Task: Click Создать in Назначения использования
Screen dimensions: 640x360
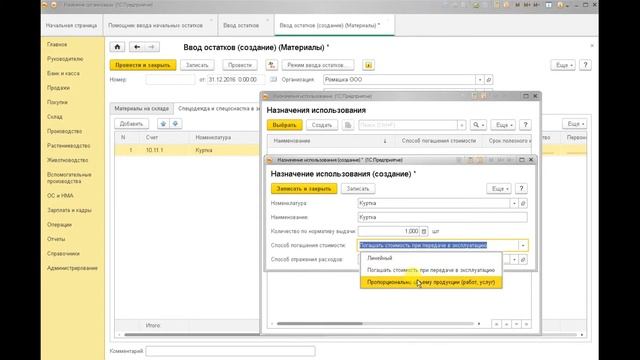Action: 322,125
